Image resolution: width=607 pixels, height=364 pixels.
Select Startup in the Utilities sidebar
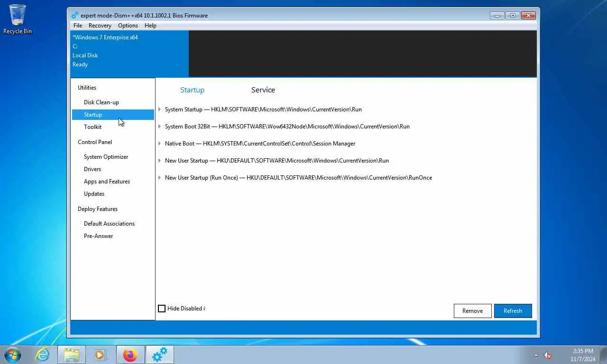(x=113, y=115)
